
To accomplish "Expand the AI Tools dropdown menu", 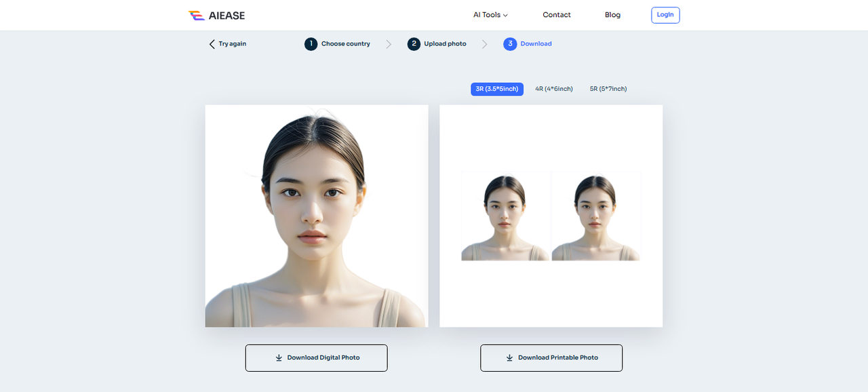I will [x=490, y=15].
